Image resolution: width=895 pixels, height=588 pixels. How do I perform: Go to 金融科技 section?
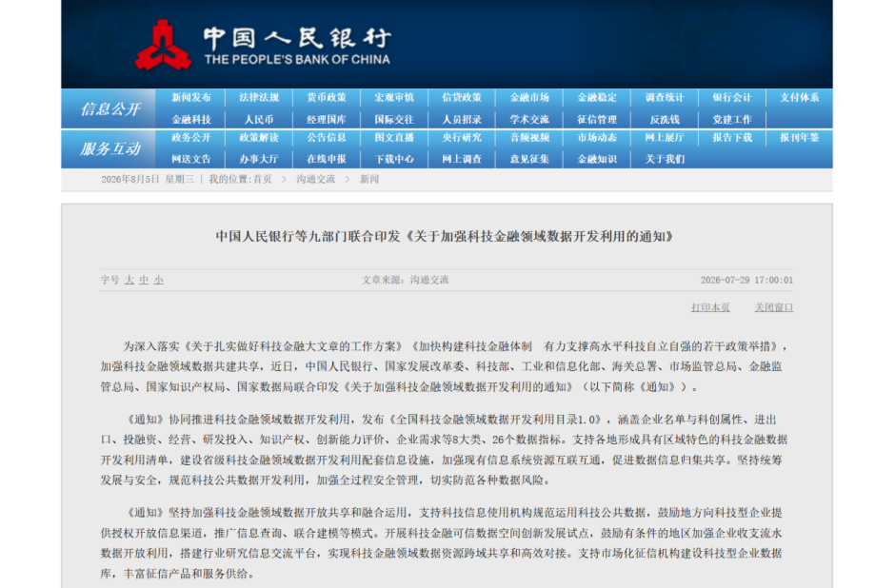tap(191, 120)
